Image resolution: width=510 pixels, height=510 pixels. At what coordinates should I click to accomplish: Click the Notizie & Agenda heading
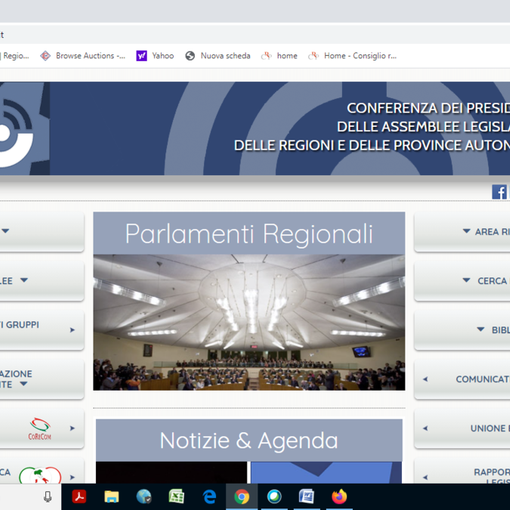click(249, 440)
